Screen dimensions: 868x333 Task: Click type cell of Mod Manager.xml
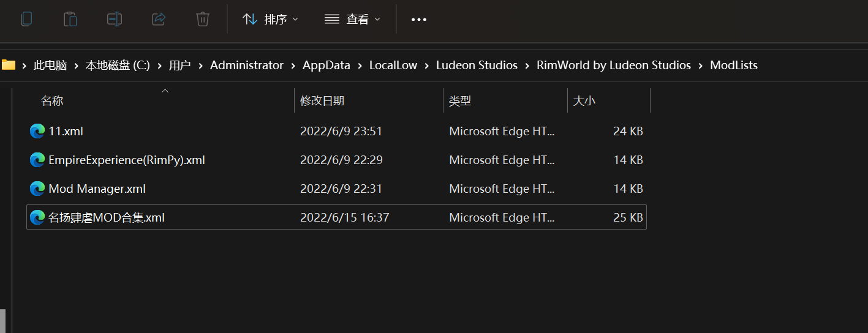click(x=502, y=189)
